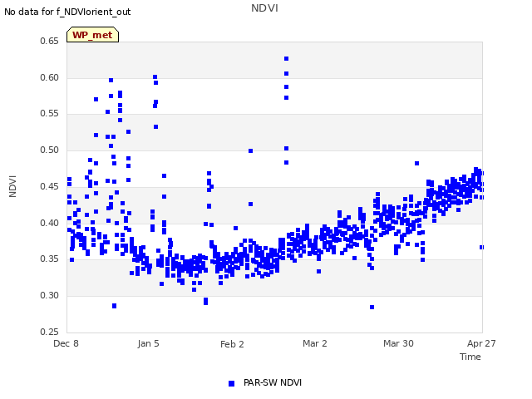Click the Mar 2 x-axis label

click(x=315, y=343)
